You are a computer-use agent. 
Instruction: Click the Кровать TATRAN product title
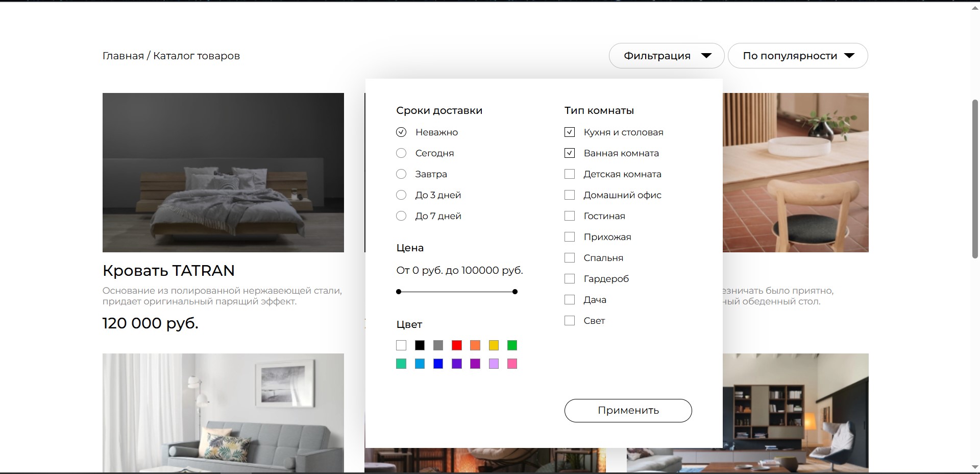(x=168, y=270)
